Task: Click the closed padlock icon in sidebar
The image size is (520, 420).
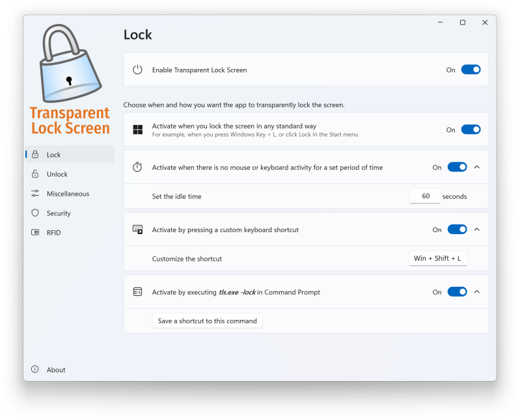Action: 35,154
